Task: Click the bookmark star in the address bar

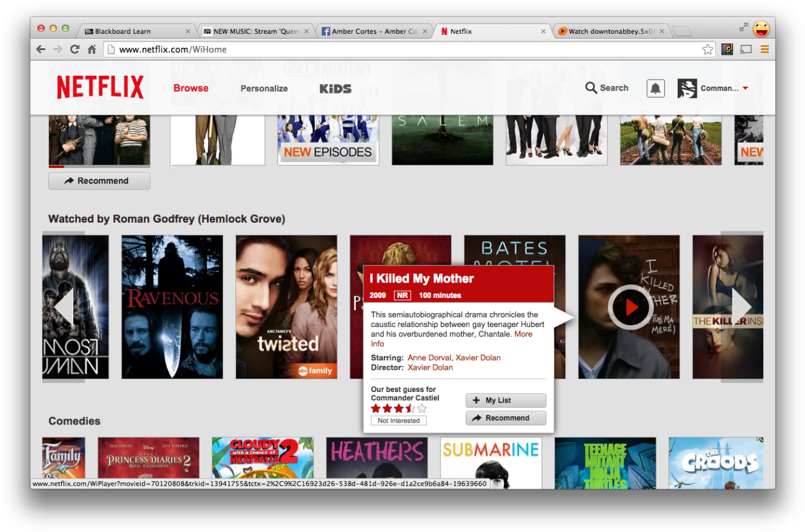Action: pos(708,48)
